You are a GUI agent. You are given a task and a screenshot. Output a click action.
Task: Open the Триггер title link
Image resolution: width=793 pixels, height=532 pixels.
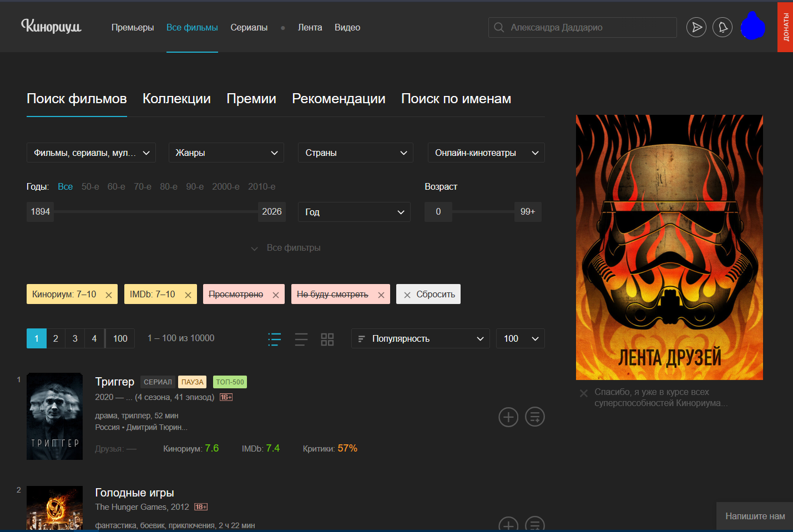click(x=115, y=382)
